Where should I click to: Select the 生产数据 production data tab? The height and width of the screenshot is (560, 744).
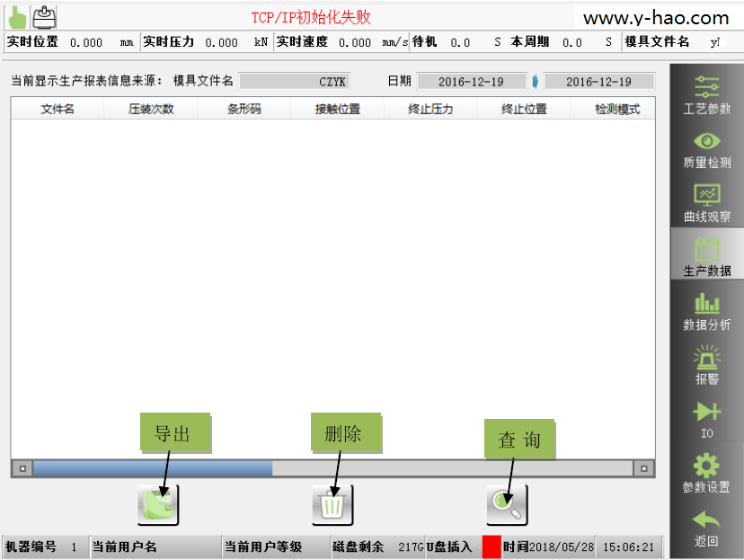pos(706,256)
